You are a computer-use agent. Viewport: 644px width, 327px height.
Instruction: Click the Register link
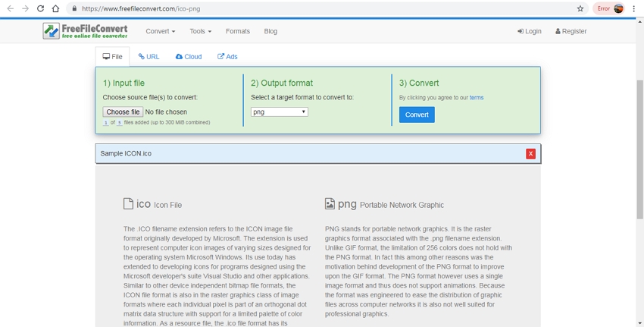571,31
